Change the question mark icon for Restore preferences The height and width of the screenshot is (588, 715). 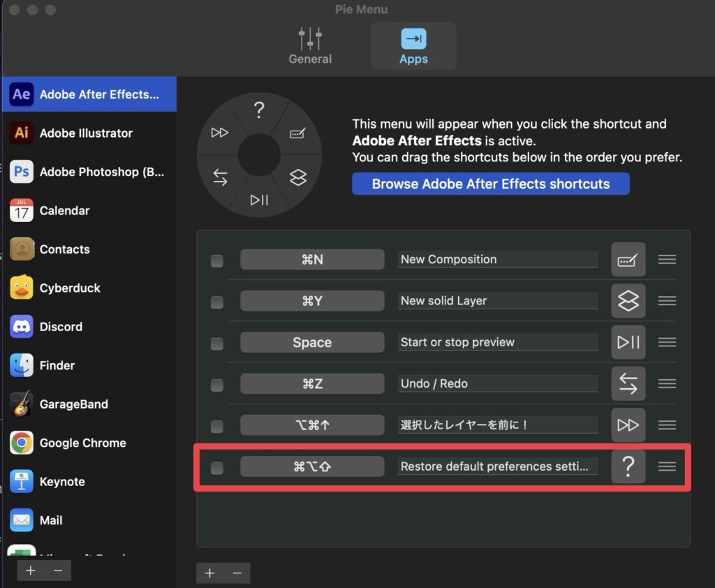coord(628,466)
